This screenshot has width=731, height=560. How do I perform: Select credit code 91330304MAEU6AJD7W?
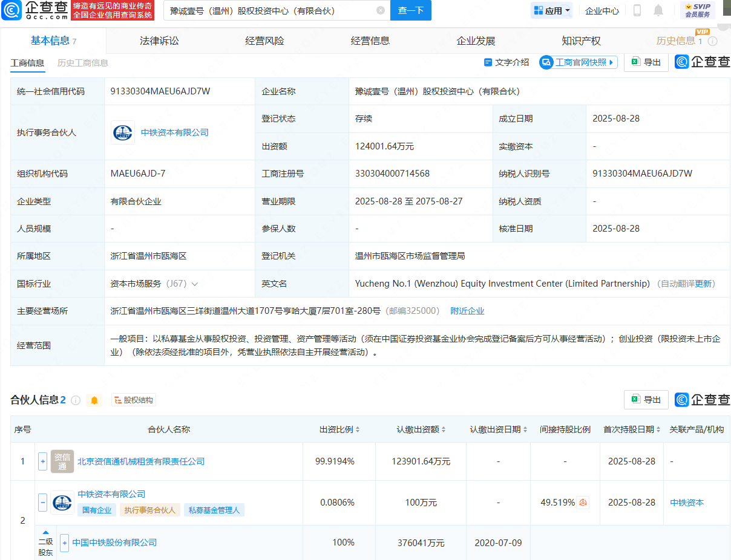(160, 91)
